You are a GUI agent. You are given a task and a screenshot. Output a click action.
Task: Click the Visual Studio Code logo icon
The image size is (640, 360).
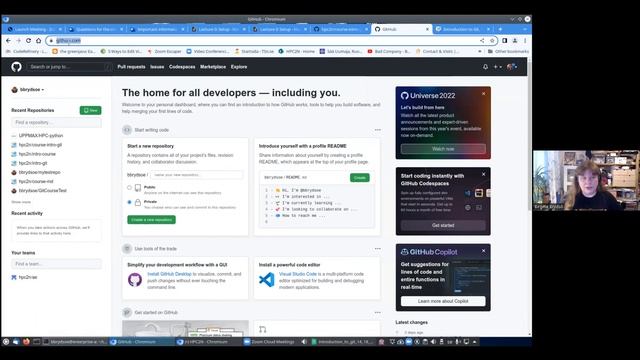(267, 280)
